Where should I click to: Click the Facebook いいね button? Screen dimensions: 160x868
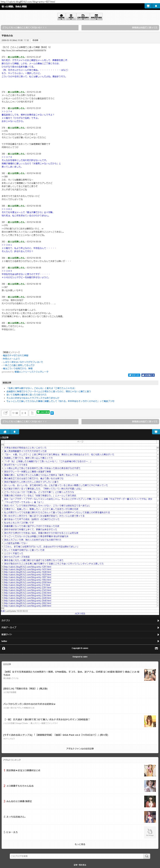[148, 375]
